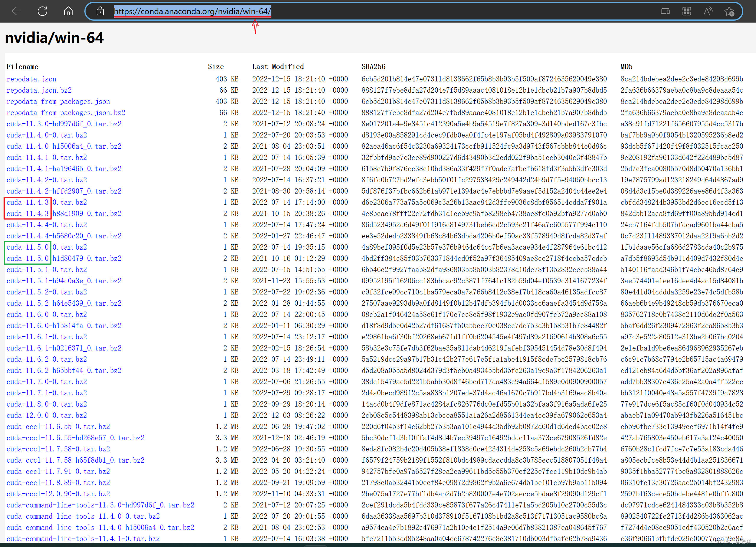Click the Last Modified column header

pyautogui.click(x=278, y=67)
